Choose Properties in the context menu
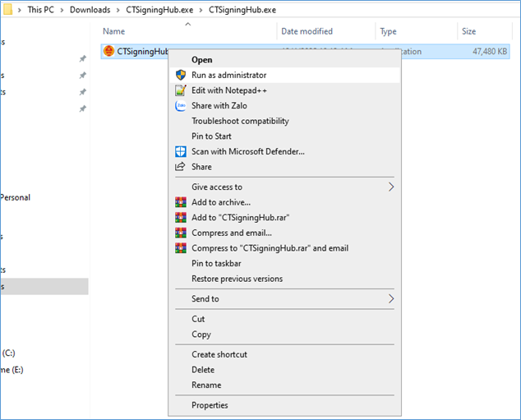521x420 pixels. (x=210, y=405)
